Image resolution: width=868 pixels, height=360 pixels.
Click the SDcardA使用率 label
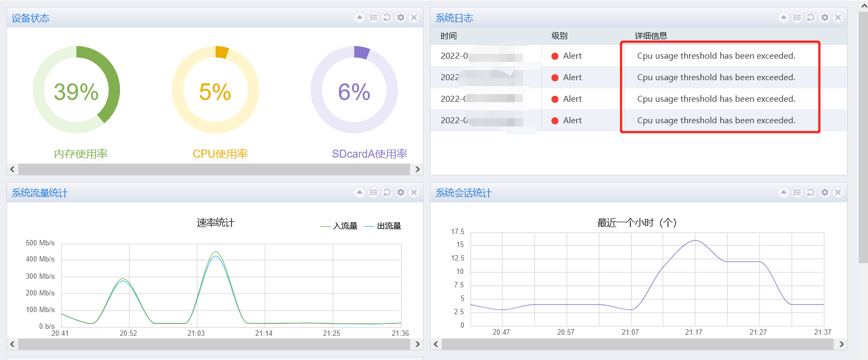pyautogui.click(x=370, y=154)
